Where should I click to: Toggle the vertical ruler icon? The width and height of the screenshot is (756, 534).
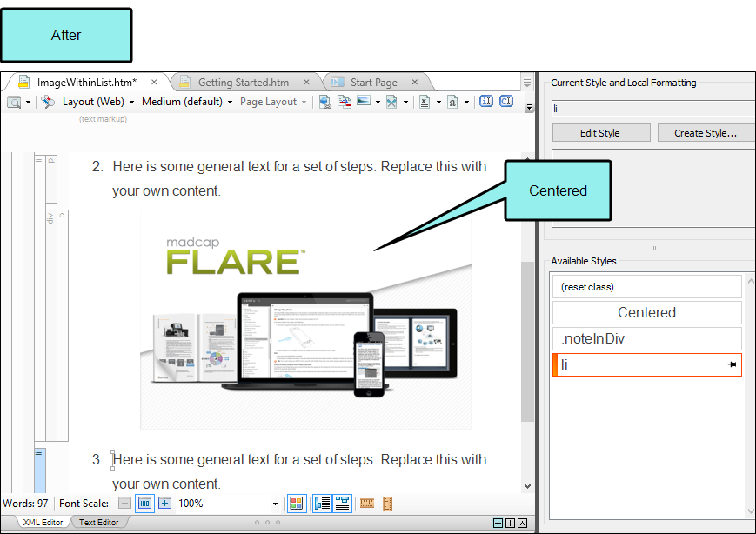[387, 504]
